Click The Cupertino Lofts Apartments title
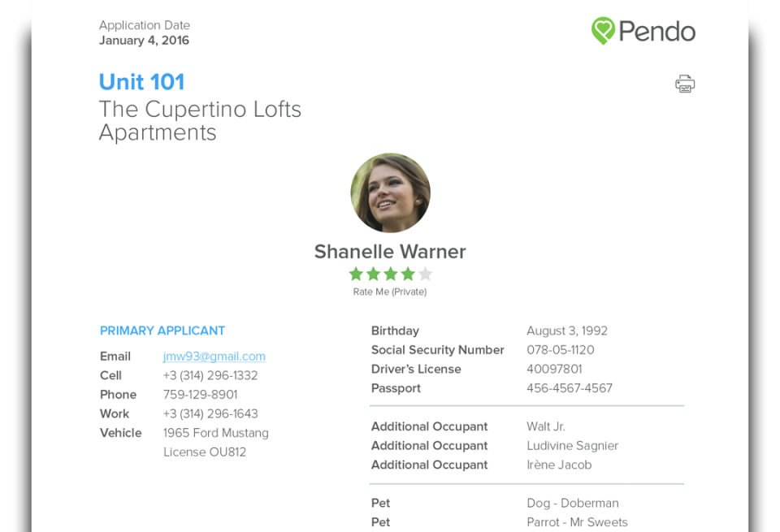Image resolution: width=780 pixels, height=532 pixels. coord(200,121)
